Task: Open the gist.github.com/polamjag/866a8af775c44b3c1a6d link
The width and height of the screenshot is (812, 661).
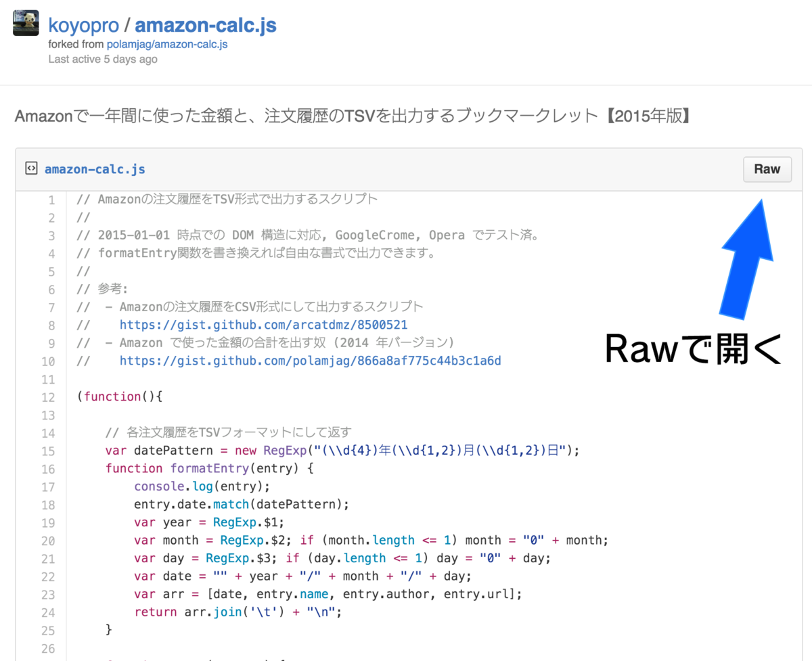Action: pyautogui.click(x=311, y=361)
